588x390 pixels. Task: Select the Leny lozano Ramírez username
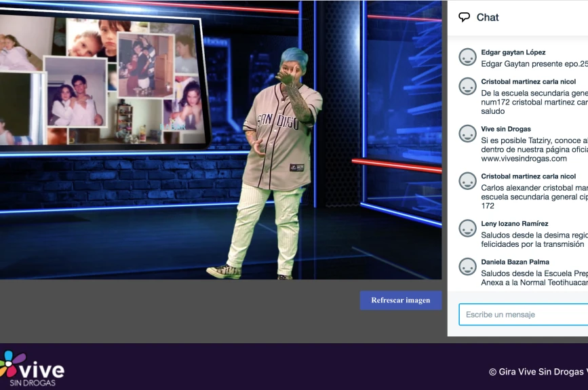515,224
